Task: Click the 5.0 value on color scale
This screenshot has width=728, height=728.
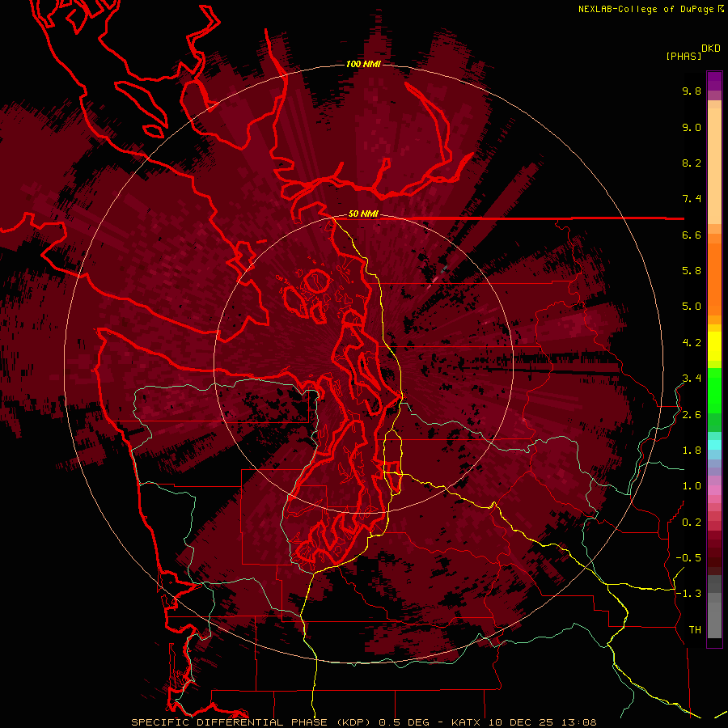Action: 692,307
